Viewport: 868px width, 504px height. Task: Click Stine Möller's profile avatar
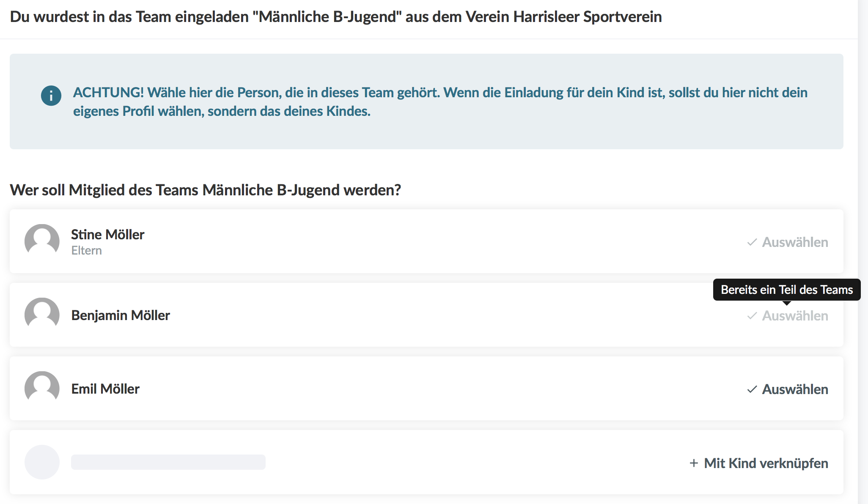coord(42,241)
